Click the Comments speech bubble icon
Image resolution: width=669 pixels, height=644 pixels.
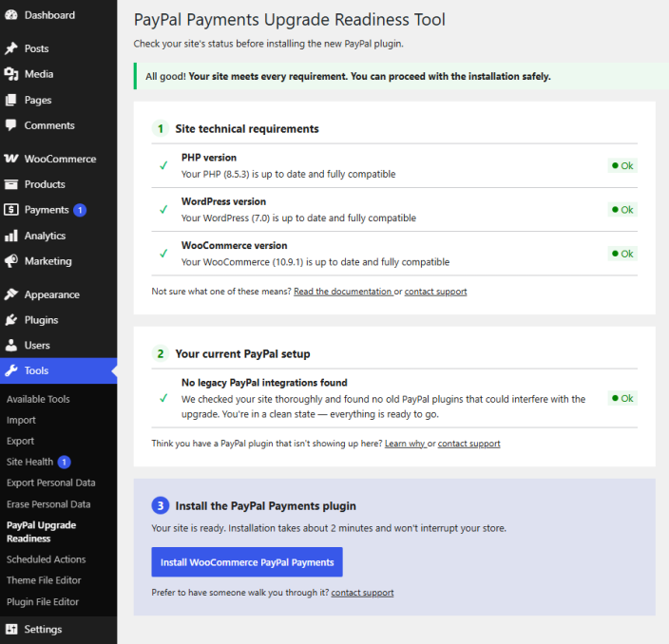tap(11, 125)
